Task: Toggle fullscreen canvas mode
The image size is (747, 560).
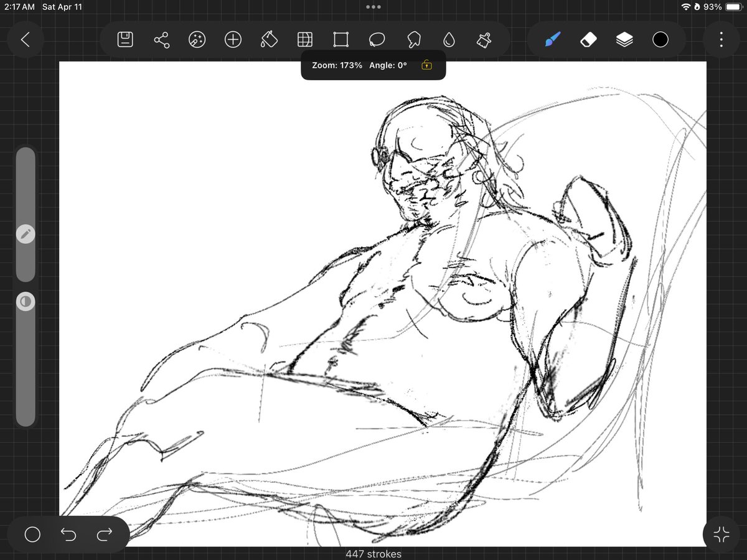Action: (720, 534)
